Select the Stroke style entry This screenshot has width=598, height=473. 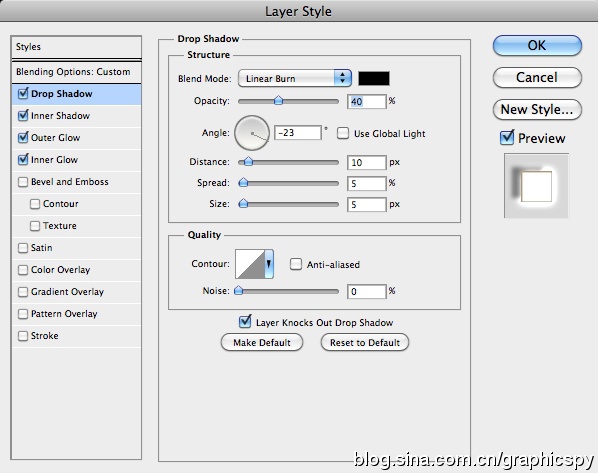pos(77,336)
